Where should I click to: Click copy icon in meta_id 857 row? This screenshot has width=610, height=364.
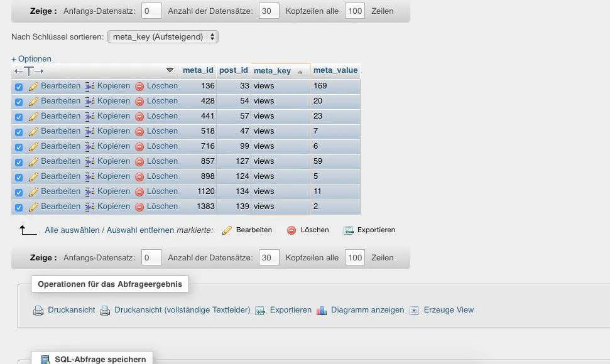click(90, 162)
